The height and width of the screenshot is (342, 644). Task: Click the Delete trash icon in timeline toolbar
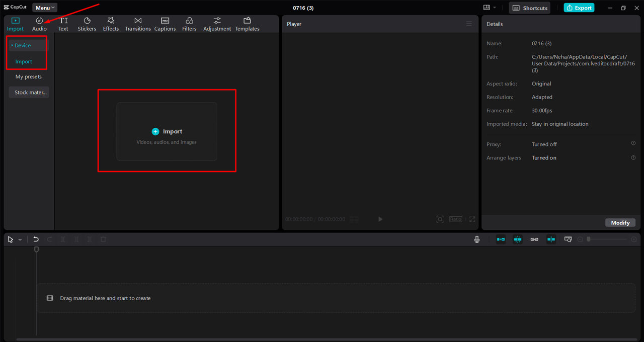click(x=103, y=239)
